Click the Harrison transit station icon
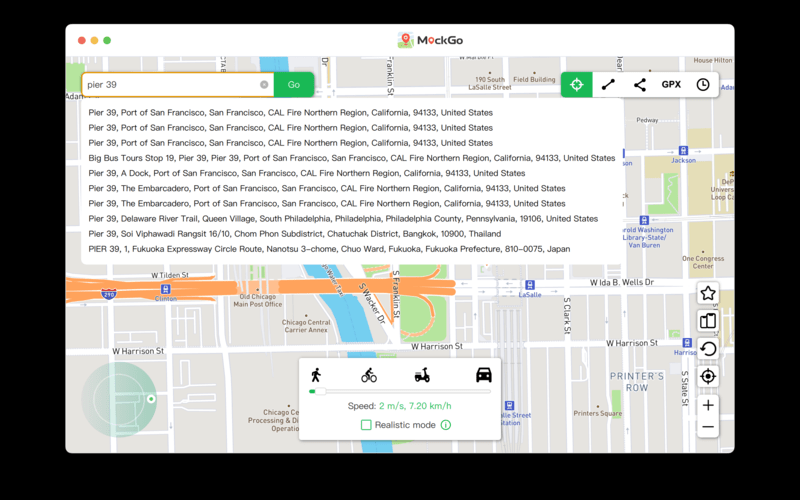The width and height of the screenshot is (800, 500). (x=687, y=343)
